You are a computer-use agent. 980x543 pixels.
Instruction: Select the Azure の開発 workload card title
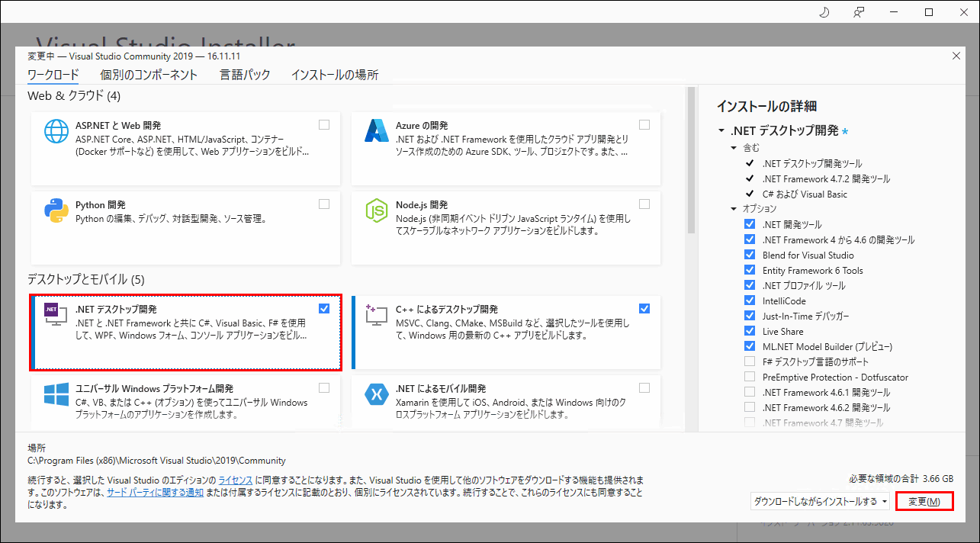[x=422, y=125]
